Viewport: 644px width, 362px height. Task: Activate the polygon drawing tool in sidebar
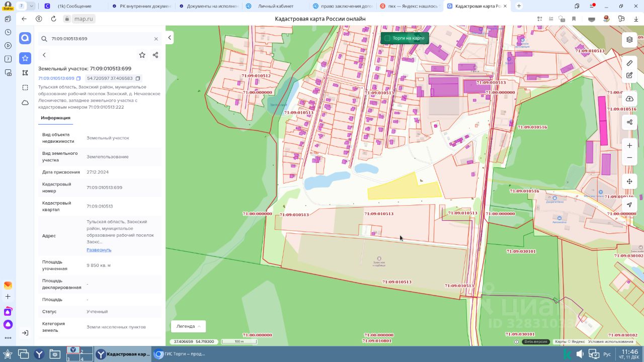[x=25, y=73]
